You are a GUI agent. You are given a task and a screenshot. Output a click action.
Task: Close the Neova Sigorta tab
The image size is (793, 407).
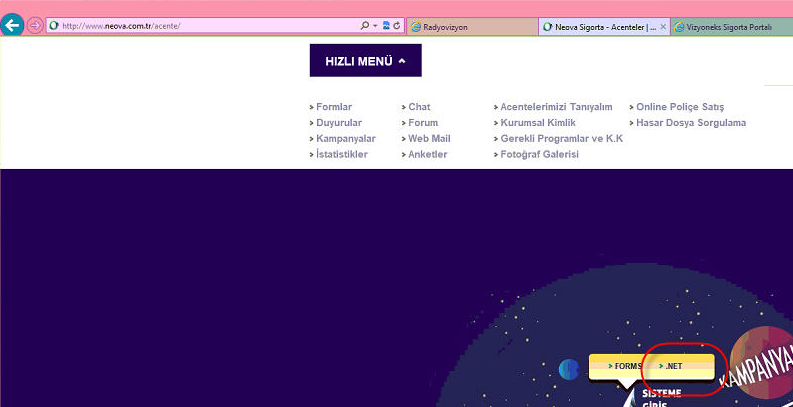pos(663,27)
